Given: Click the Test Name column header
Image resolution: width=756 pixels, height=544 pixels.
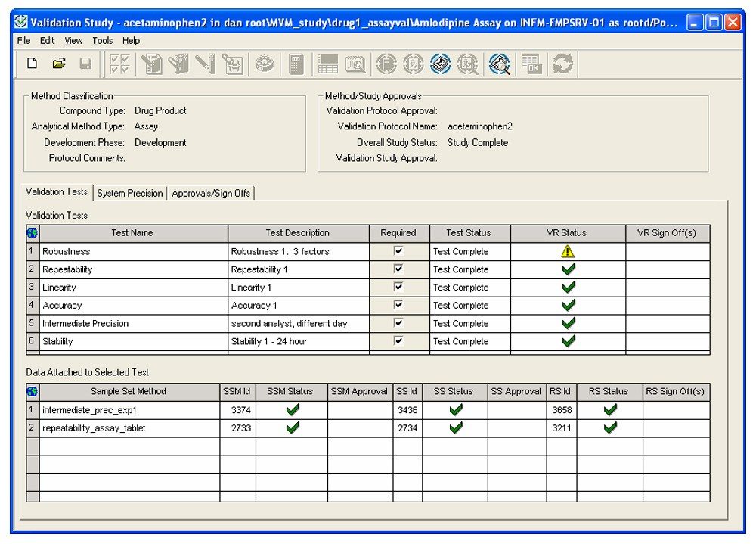Looking at the screenshot, I should click(133, 233).
